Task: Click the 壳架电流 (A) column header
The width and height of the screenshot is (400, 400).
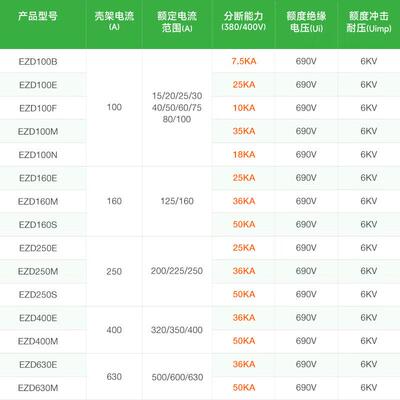Action: pyautogui.click(x=114, y=21)
